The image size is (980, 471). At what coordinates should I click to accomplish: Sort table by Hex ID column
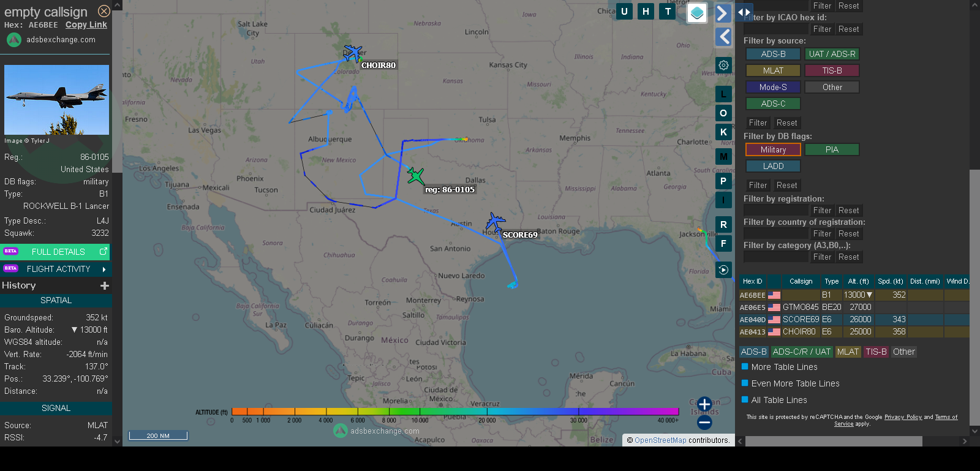[752, 281]
